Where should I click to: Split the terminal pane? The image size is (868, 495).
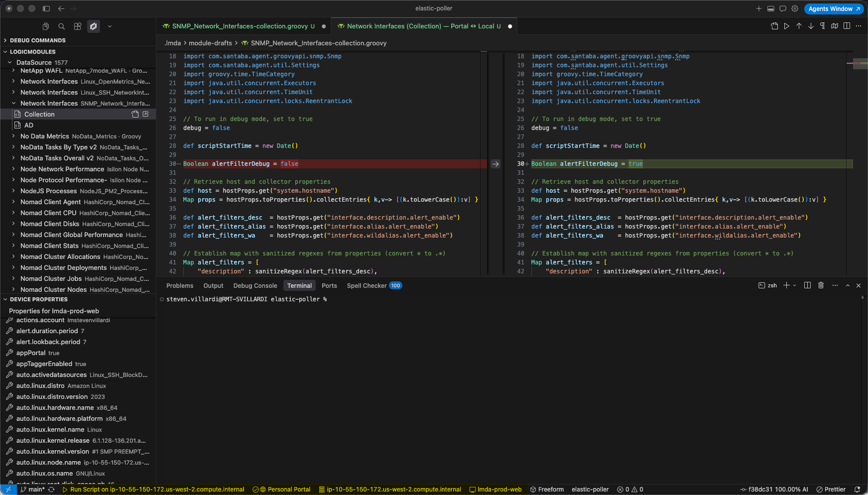807,285
